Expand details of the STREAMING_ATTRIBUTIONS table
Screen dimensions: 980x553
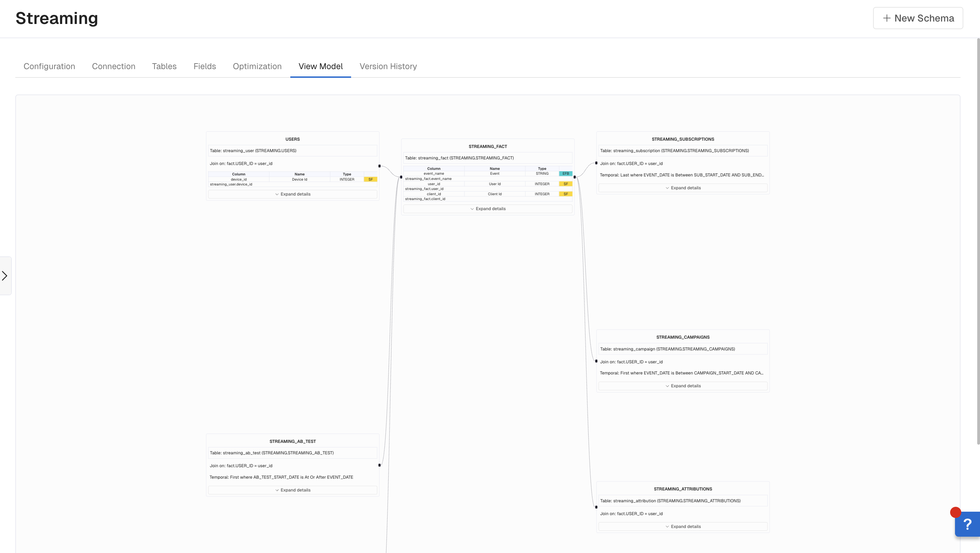point(683,527)
